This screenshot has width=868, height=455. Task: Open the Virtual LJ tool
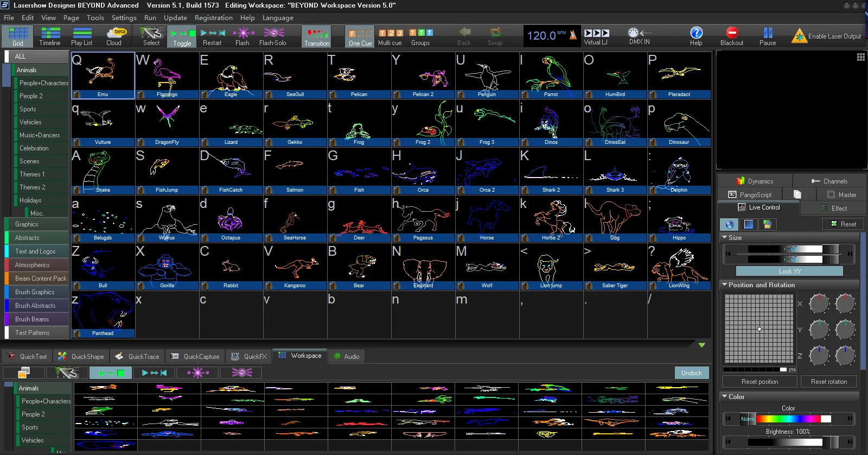[x=596, y=36]
